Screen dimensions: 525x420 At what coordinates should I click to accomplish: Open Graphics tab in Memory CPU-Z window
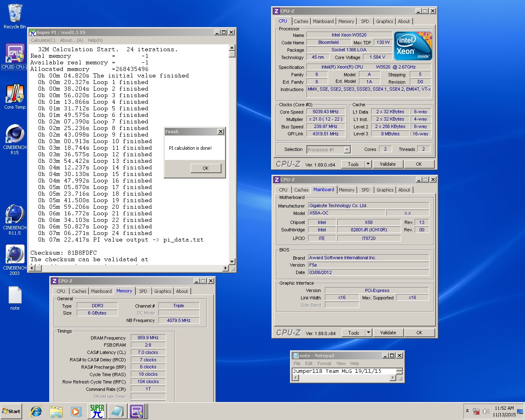point(163,291)
